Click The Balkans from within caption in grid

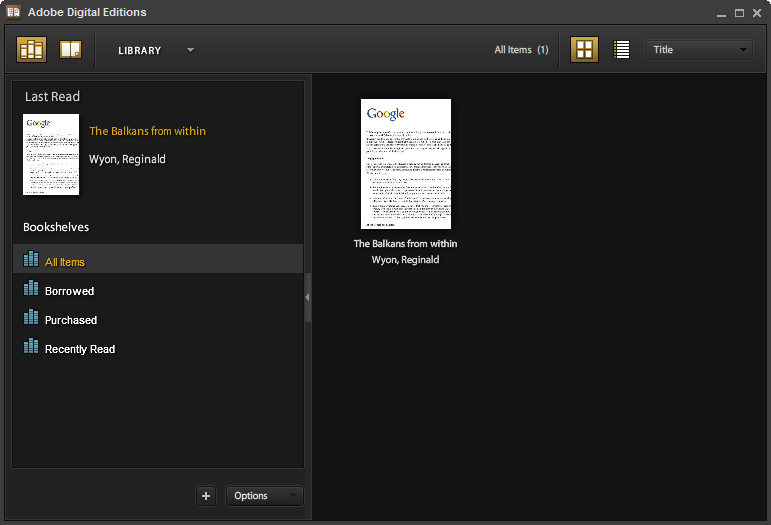coord(406,244)
